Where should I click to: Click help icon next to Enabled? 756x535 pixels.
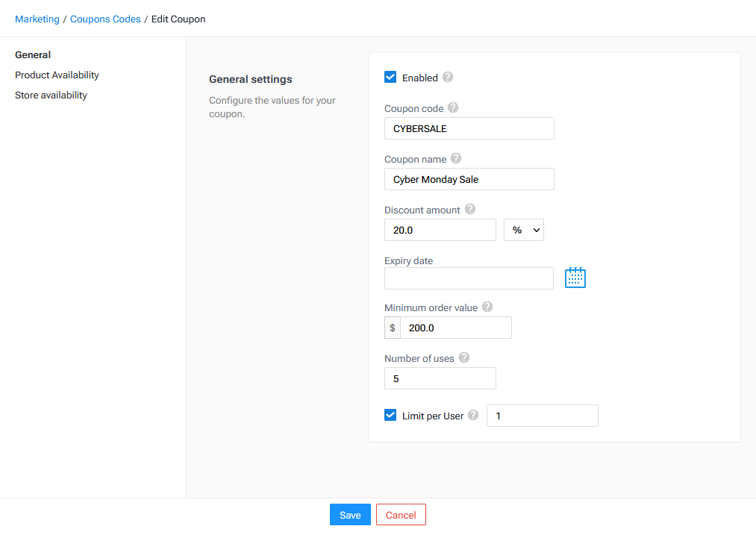coord(448,77)
